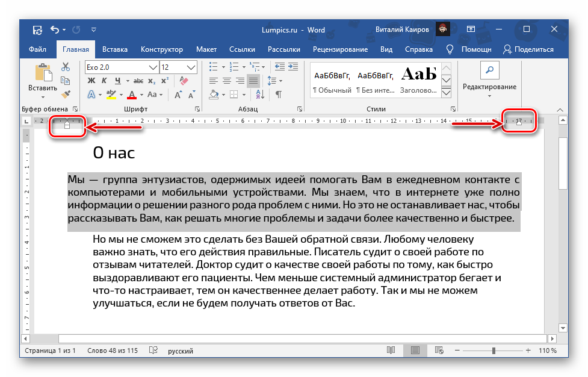The image size is (588, 377).
Task: Toggle justified text alignment
Action: [x=253, y=80]
